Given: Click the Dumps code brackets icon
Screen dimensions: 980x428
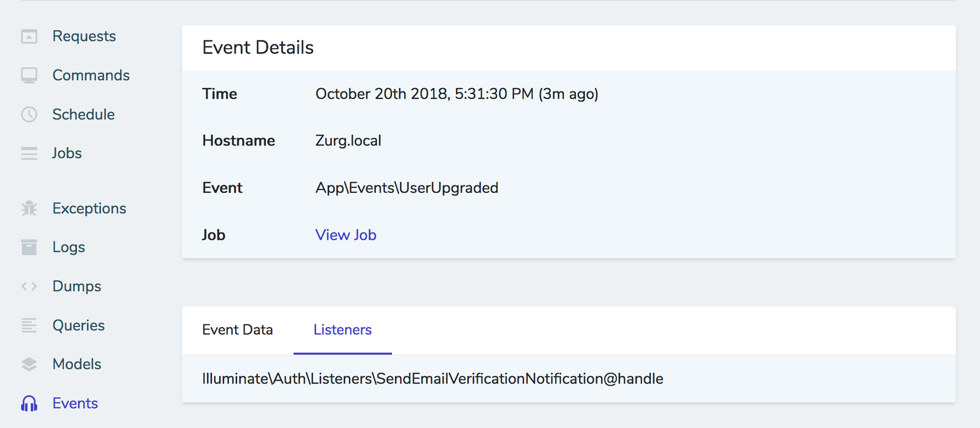Looking at the screenshot, I should coord(29,286).
